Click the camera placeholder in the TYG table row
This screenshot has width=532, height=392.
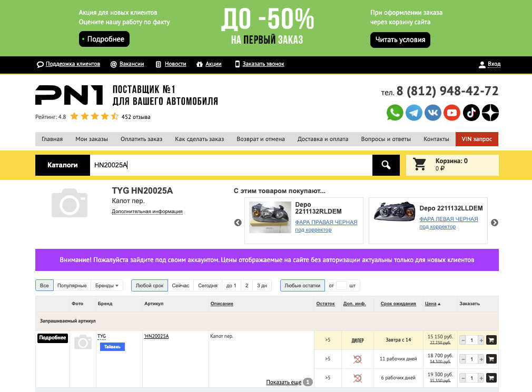pyautogui.click(x=83, y=342)
